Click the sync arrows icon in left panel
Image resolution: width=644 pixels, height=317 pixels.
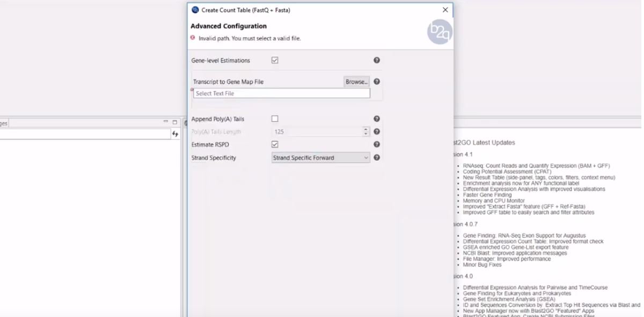click(175, 134)
